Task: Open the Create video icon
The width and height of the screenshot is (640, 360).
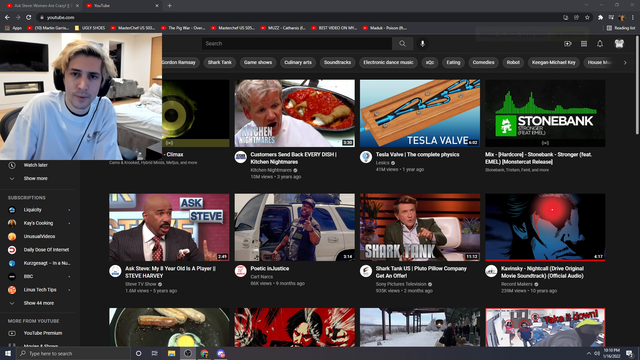Action: tap(567, 44)
